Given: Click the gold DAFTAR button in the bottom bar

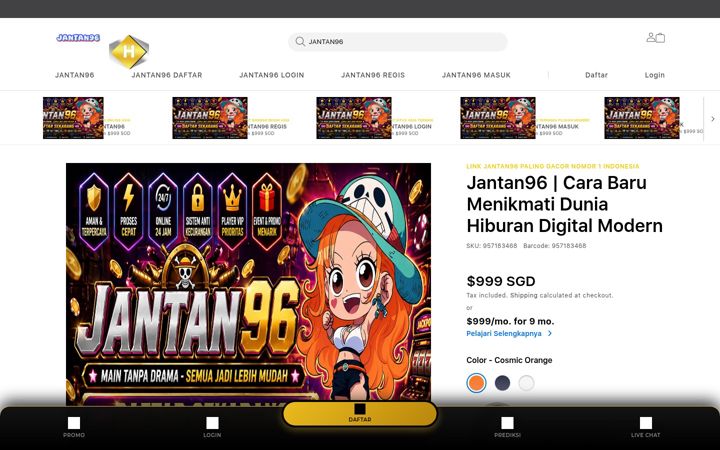Looking at the screenshot, I should click(360, 413).
